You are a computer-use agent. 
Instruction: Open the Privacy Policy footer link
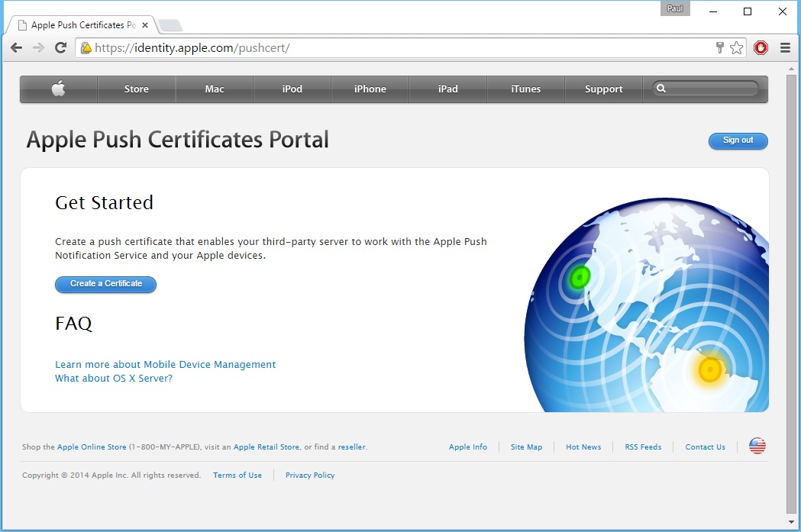(310, 476)
